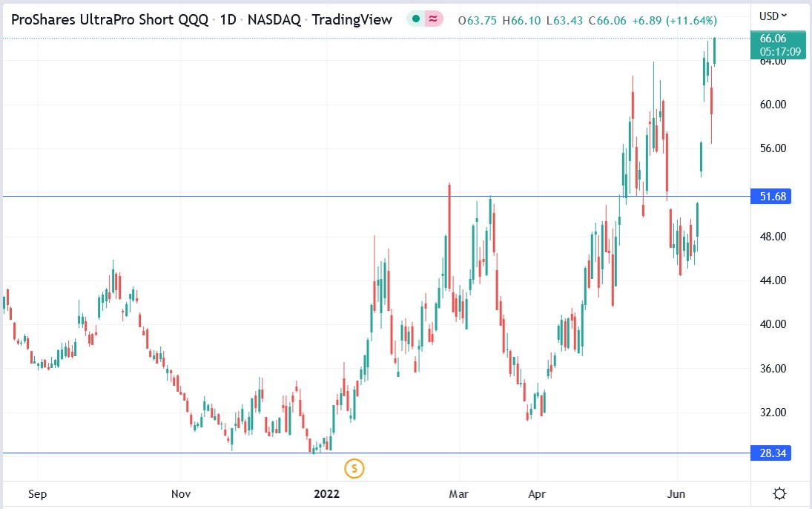Viewport: 812px width, 509px height.
Task: Click the pink approximate-data indicator icon
Action: (434, 20)
